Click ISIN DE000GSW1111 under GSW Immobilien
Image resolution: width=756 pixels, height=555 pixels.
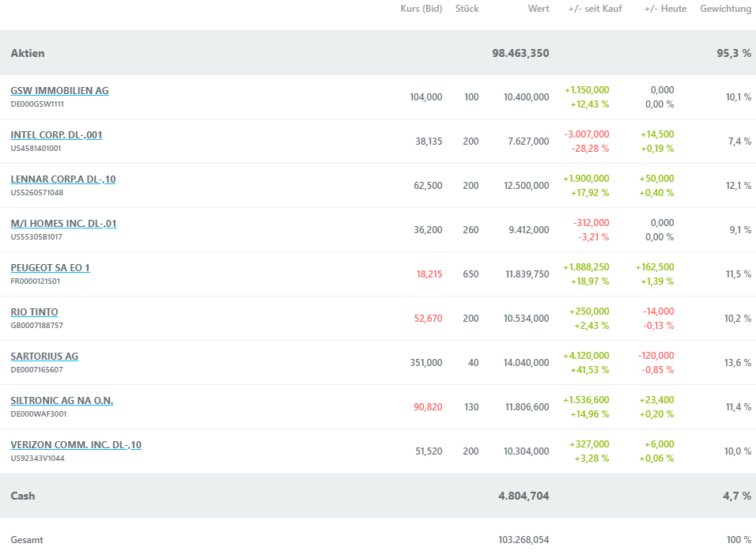37,104
